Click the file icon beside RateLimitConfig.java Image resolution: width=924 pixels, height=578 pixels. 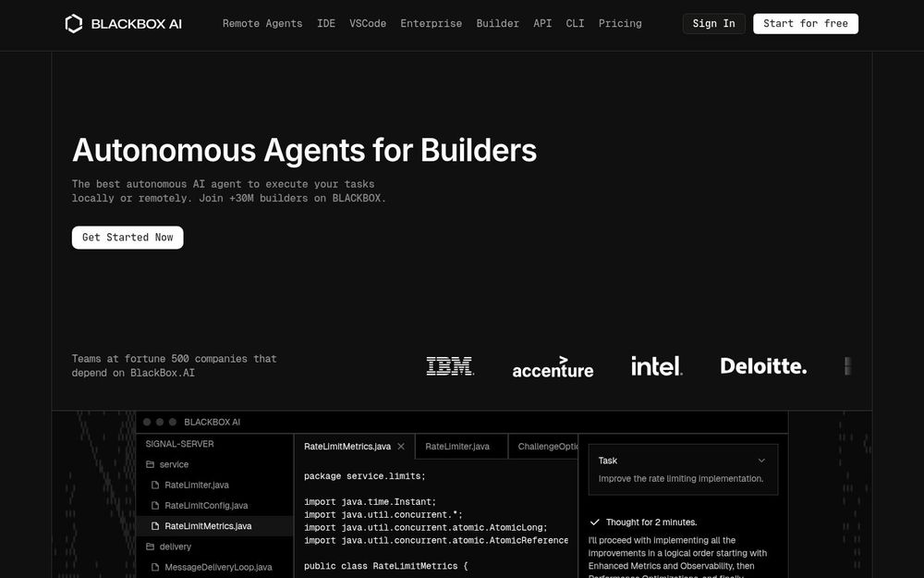coord(155,506)
